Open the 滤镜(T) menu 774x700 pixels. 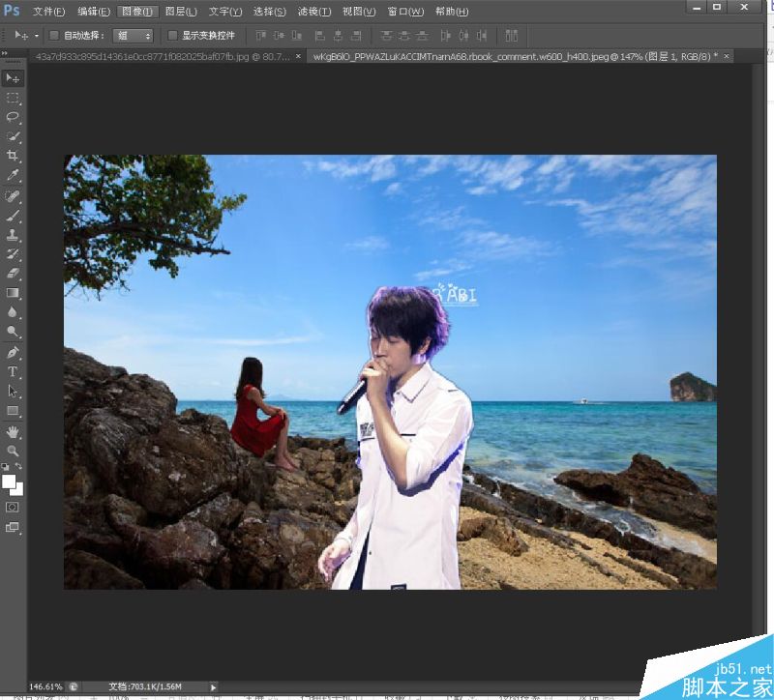pyautogui.click(x=313, y=12)
